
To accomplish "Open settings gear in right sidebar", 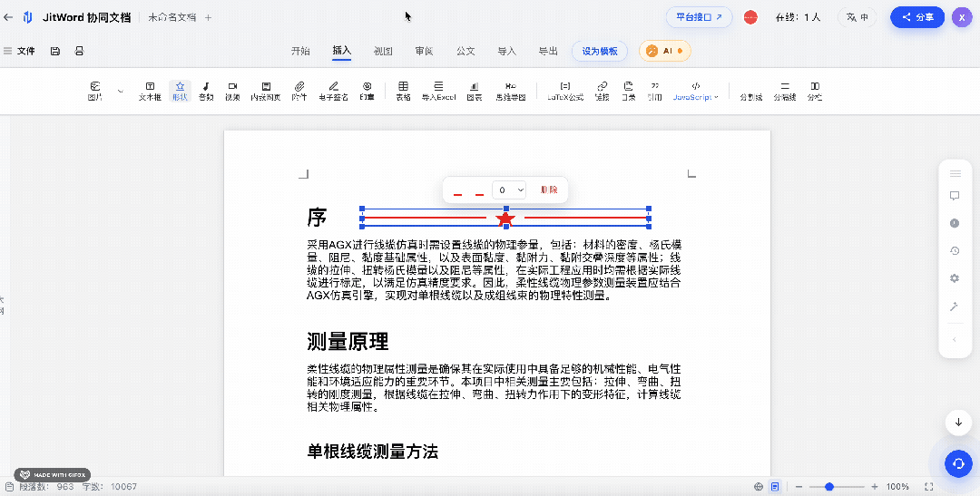I will tap(955, 278).
